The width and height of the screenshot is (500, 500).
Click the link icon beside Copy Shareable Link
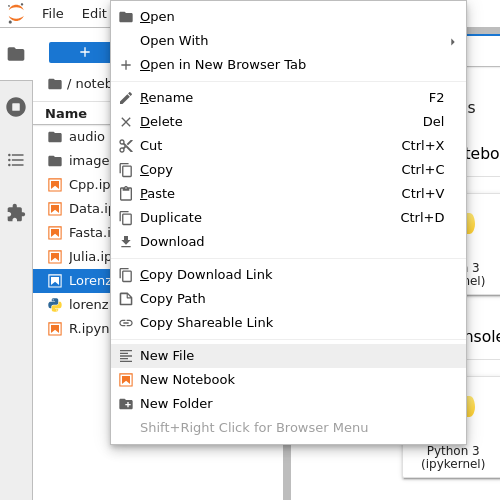click(126, 323)
